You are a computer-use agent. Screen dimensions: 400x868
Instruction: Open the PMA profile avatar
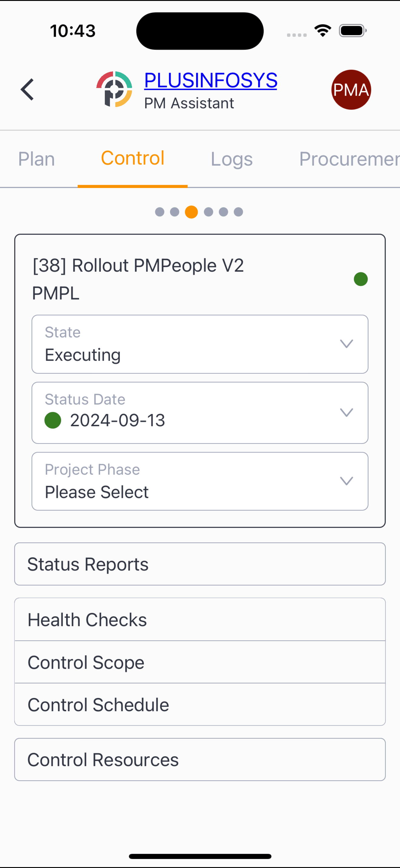(x=351, y=90)
